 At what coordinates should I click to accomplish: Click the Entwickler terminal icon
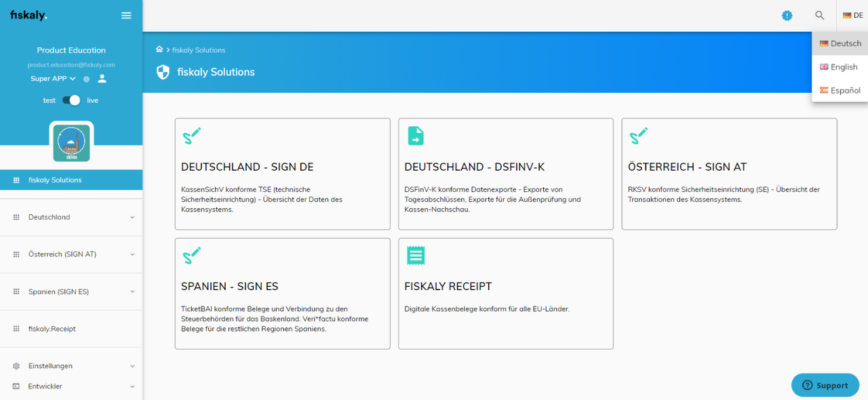(16, 386)
